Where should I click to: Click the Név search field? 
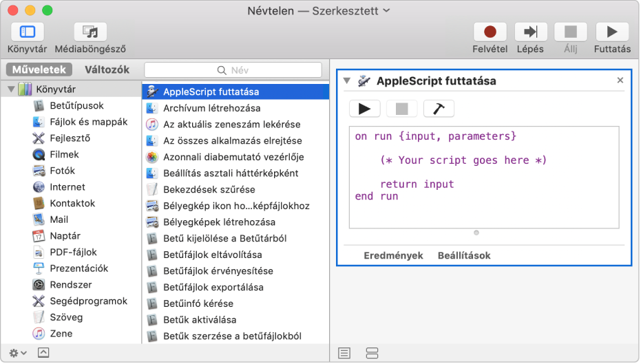[x=233, y=69]
